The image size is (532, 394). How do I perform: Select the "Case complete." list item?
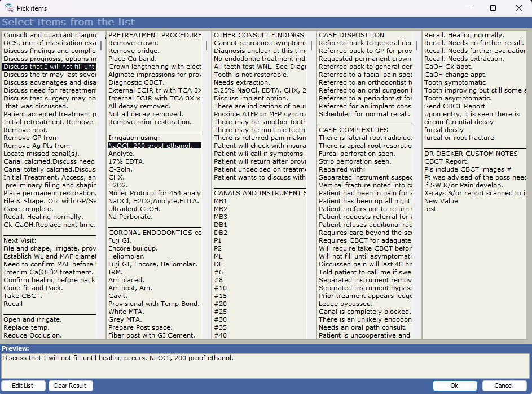(x=28, y=209)
